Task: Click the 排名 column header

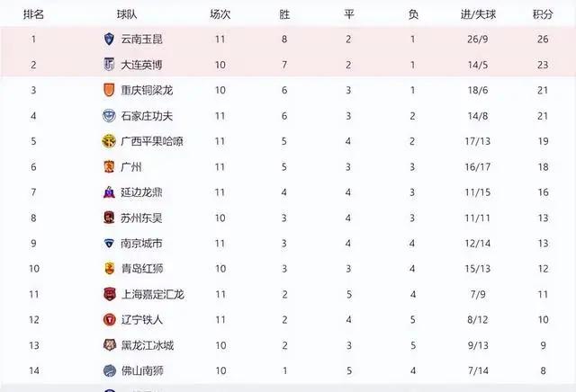Action: point(34,14)
